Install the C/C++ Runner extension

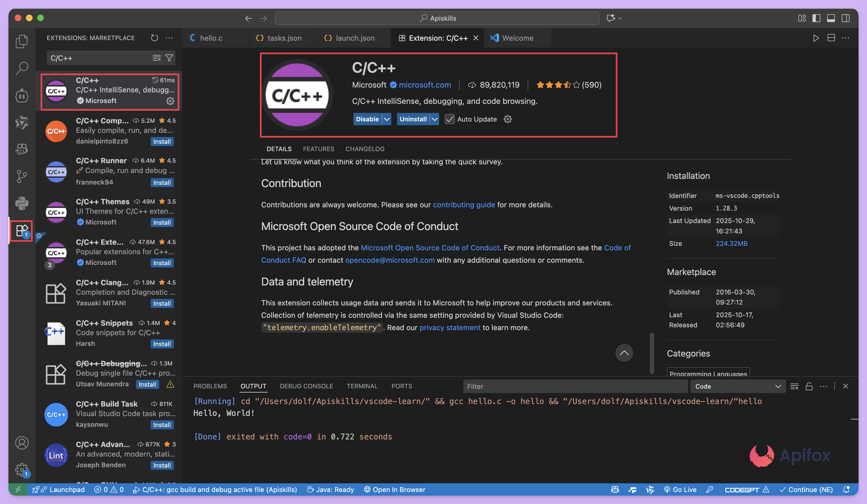(162, 182)
